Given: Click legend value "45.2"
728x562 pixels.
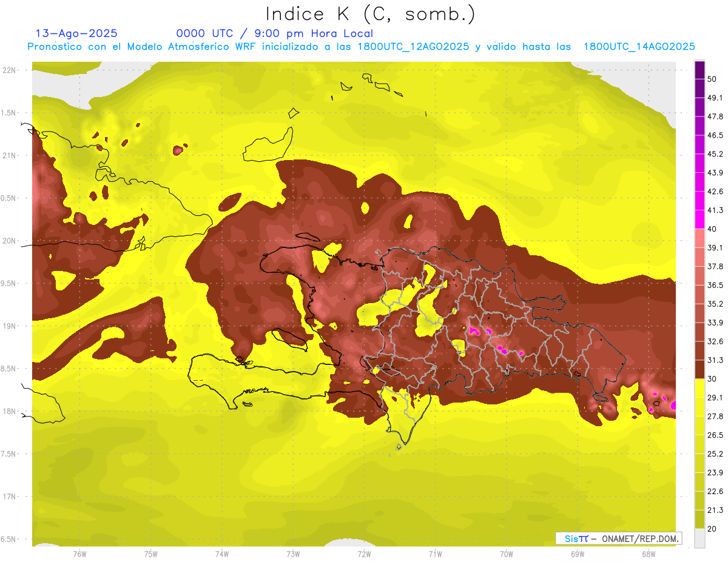Looking at the screenshot, I should pyautogui.click(x=715, y=154).
